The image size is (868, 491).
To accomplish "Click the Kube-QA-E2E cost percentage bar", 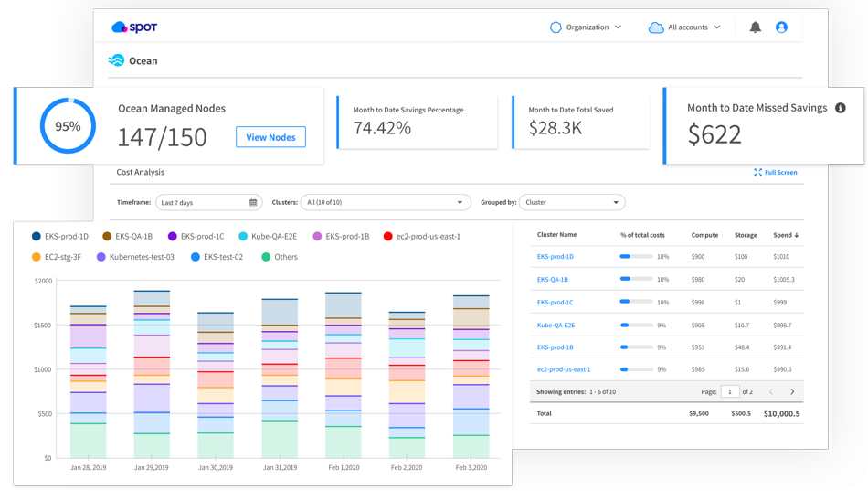I will click(x=636, y=326).
